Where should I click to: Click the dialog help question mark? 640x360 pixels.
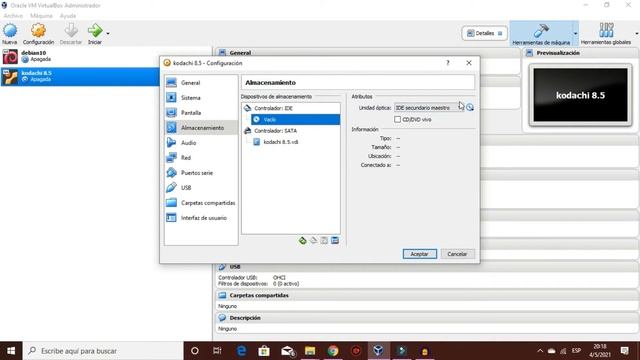tap(448, 63)
